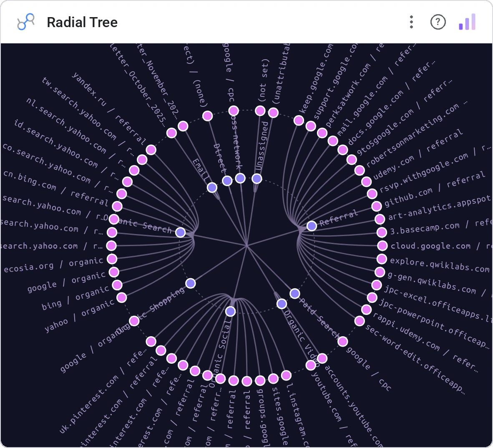Select the Organic Search category node
Screen dimensions: 493x448
181,232
